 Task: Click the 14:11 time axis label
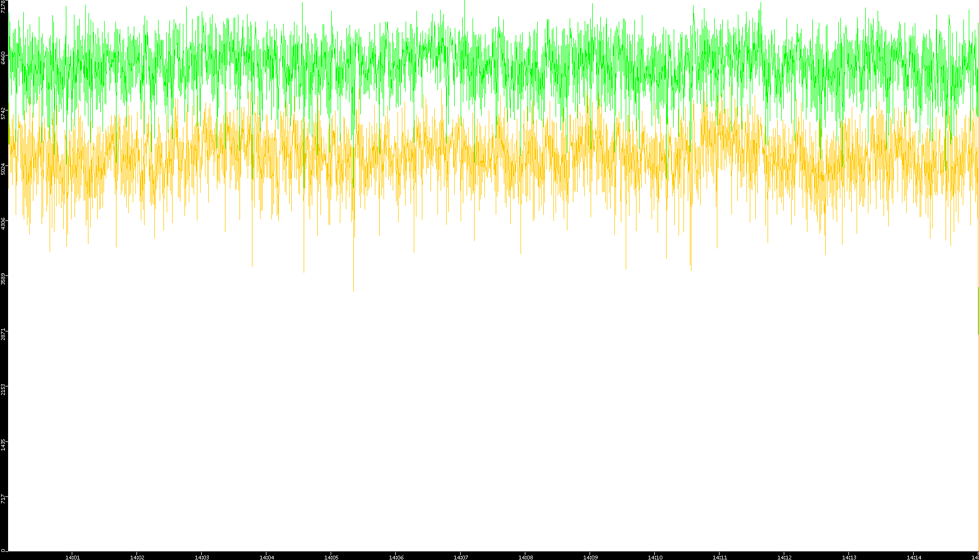(x=720, y=557)
